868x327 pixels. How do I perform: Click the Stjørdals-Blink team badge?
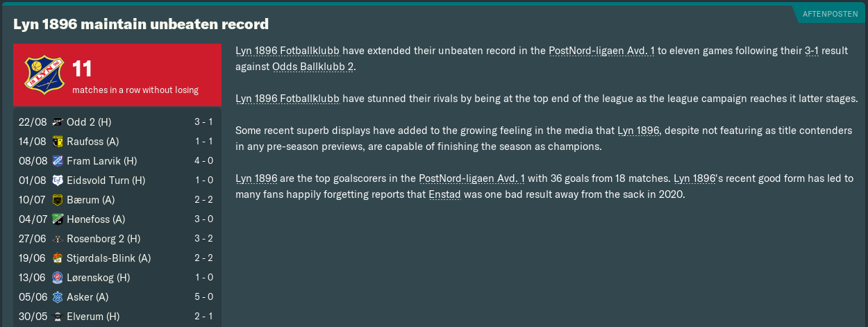pyautogui.click(x=57, y=258)
